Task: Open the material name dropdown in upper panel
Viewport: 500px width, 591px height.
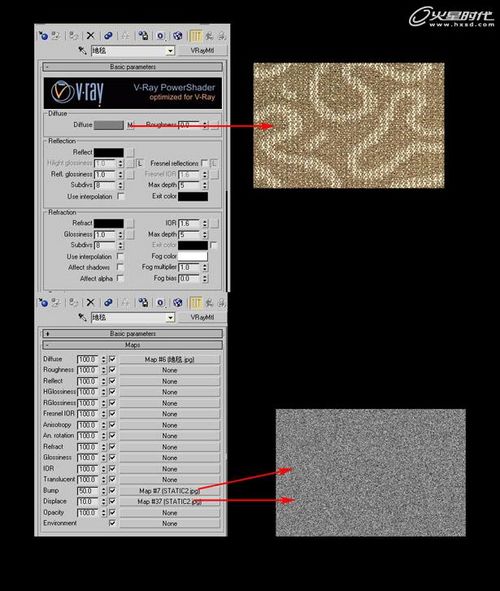Action: point(171,51)
